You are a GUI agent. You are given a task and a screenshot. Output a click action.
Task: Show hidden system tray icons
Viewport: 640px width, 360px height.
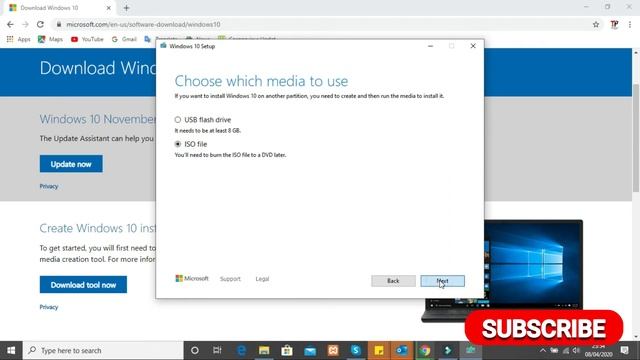542,350
